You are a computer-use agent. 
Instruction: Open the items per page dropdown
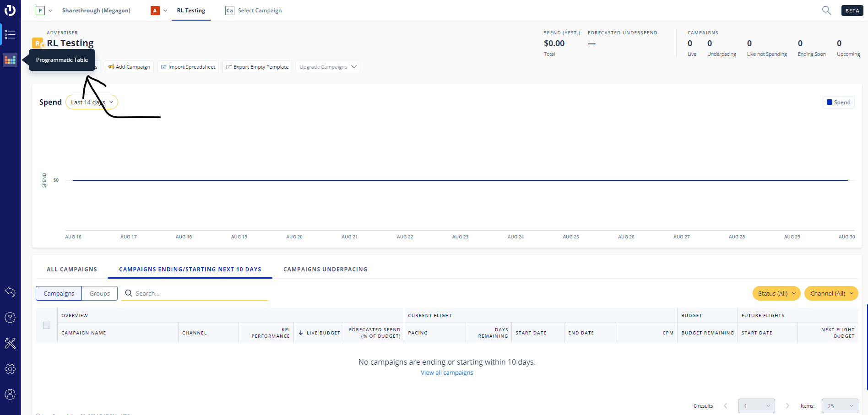pyautogui.click(x=840, y=406)
